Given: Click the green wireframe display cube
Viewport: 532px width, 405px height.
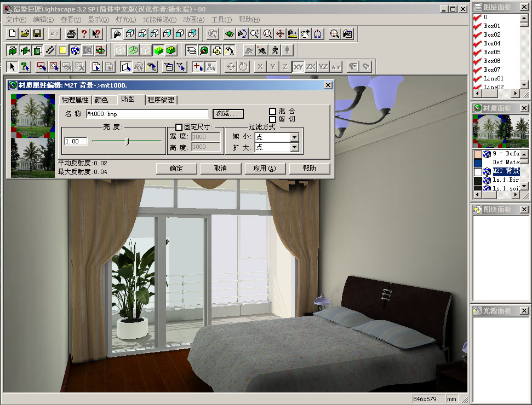Looking at the screenshot, I should pos(133,50).
